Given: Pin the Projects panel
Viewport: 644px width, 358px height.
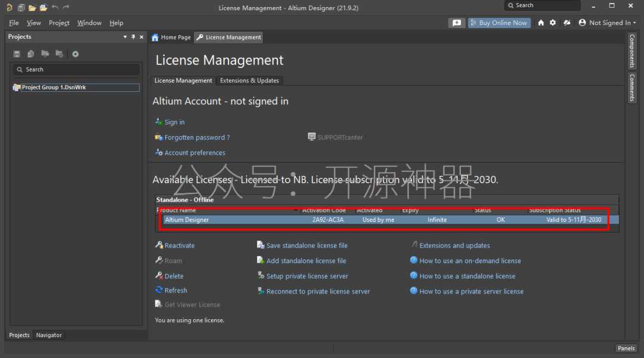Looking at the screenshot, I should [133, 37].
